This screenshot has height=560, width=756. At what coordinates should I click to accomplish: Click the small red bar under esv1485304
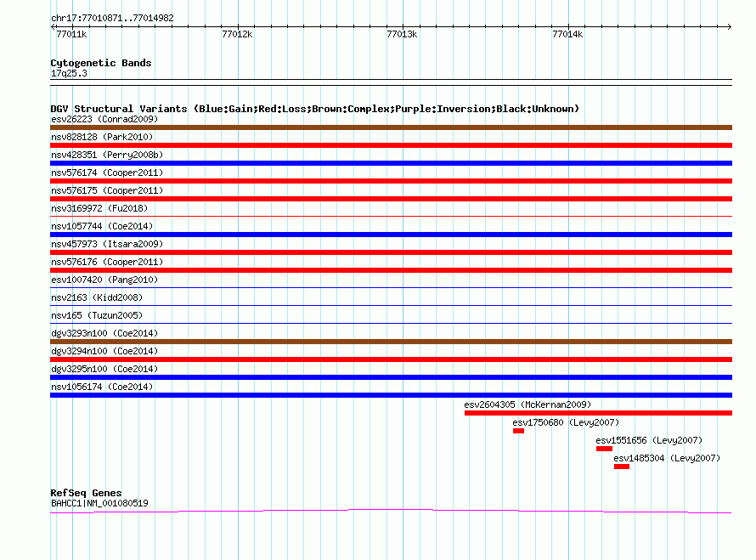[622, 467]
